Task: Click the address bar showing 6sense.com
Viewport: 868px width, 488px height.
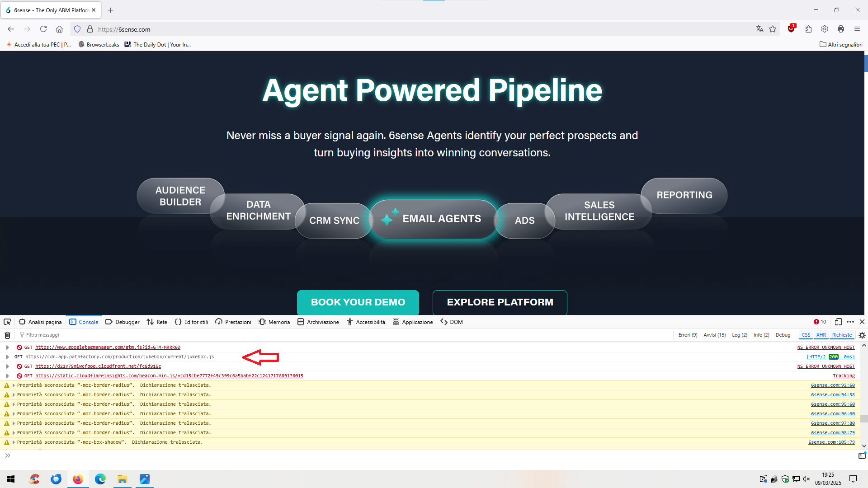Action: 425,29
